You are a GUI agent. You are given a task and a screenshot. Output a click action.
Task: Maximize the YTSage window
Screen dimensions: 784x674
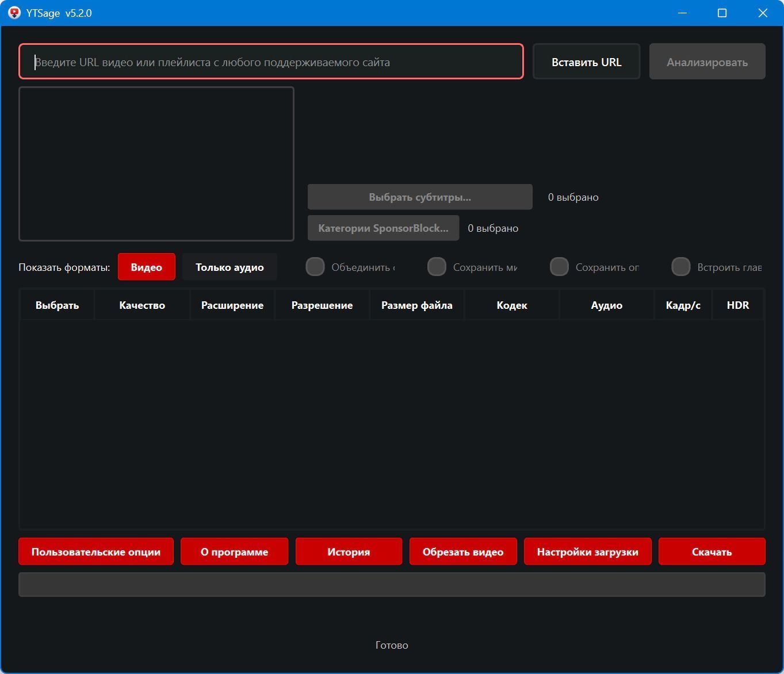(722, 13)
